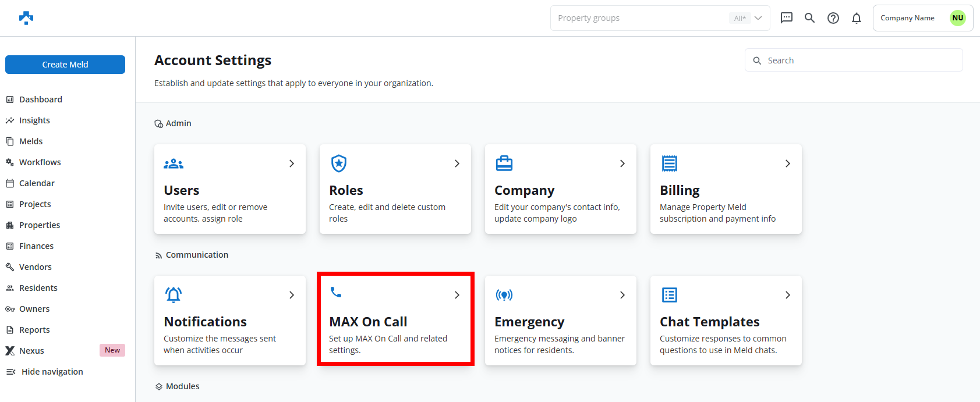The width and height of the screenshot is (980, 402).
Task: Click the Roles shield star icon
Action: pyautogui.click(x=339, y=163)
